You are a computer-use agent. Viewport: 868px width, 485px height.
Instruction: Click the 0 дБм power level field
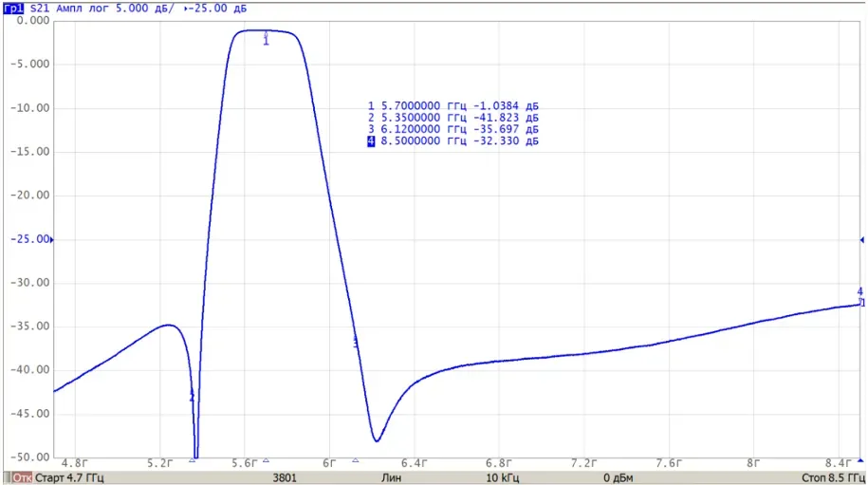tap(619, 477)
